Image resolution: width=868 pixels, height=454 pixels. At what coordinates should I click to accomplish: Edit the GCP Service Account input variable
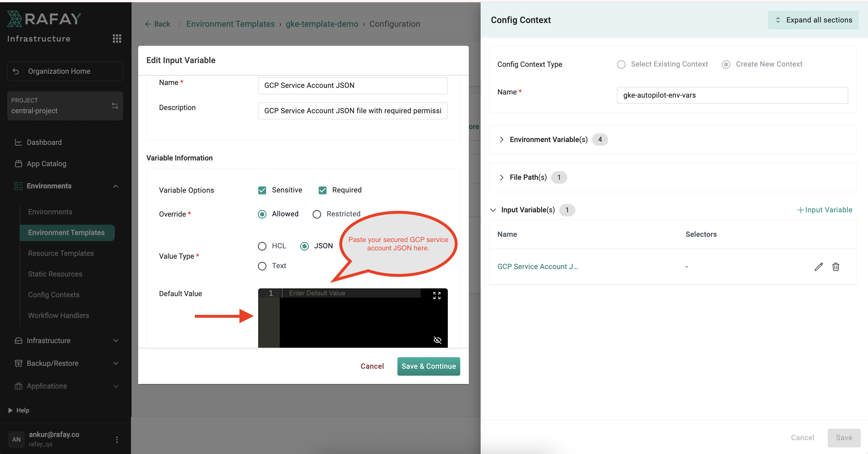pyautogui.click(x=818, y=267)
